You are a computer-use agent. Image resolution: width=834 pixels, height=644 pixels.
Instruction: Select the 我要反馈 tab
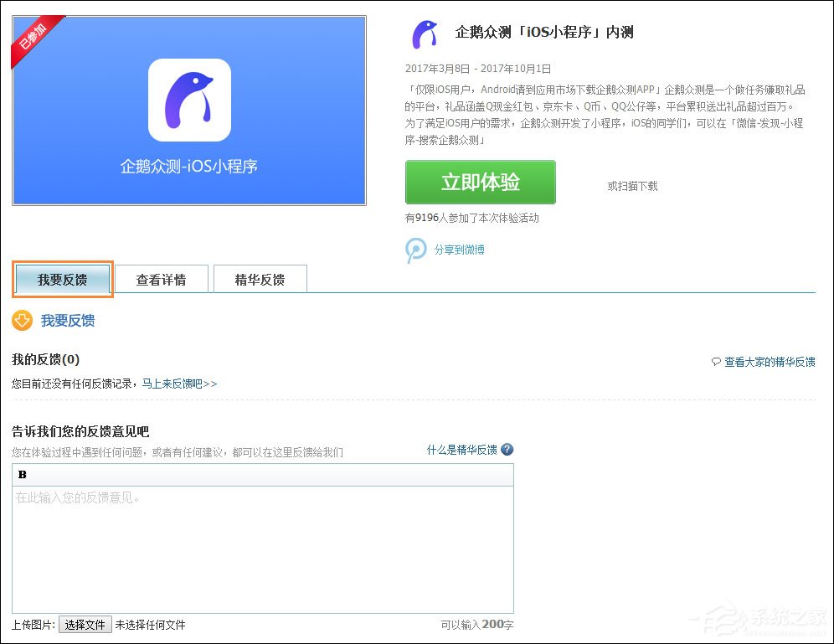click(x=61, y=279)
